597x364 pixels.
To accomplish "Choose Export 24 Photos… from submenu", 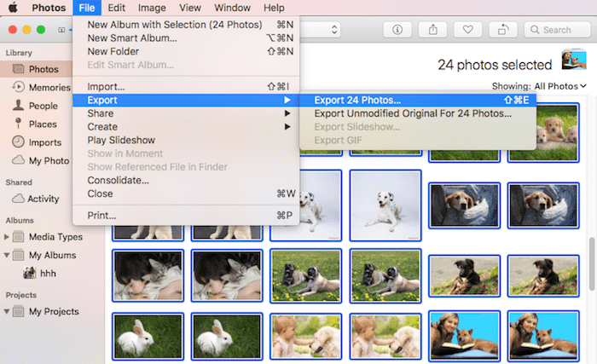I will coord(356,100).
